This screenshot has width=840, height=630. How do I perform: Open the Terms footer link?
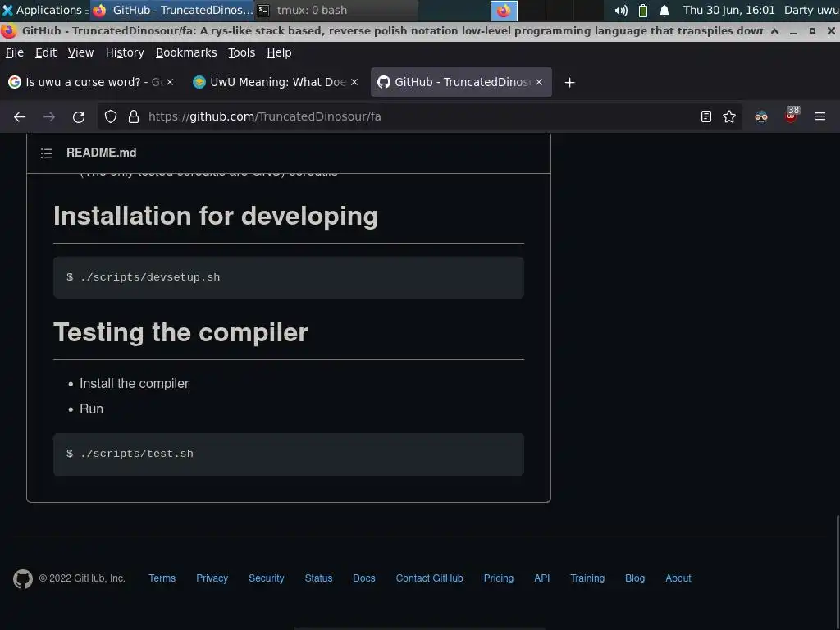tap(162, 578)
